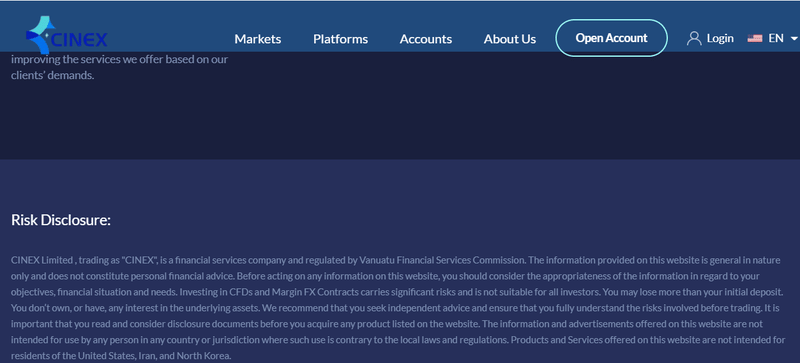Click the CINEX logo
The height and width of the screenshot is (363, 800).
[x=66, y=35]
